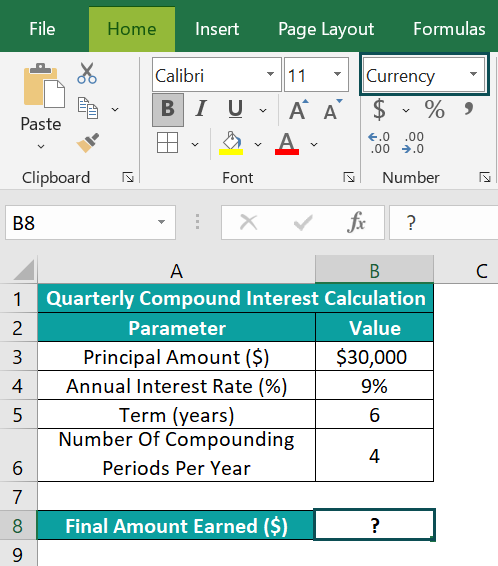The image size is (498, 566).
Task: Apply Percent Style formatting
Action: click(434, 109)
